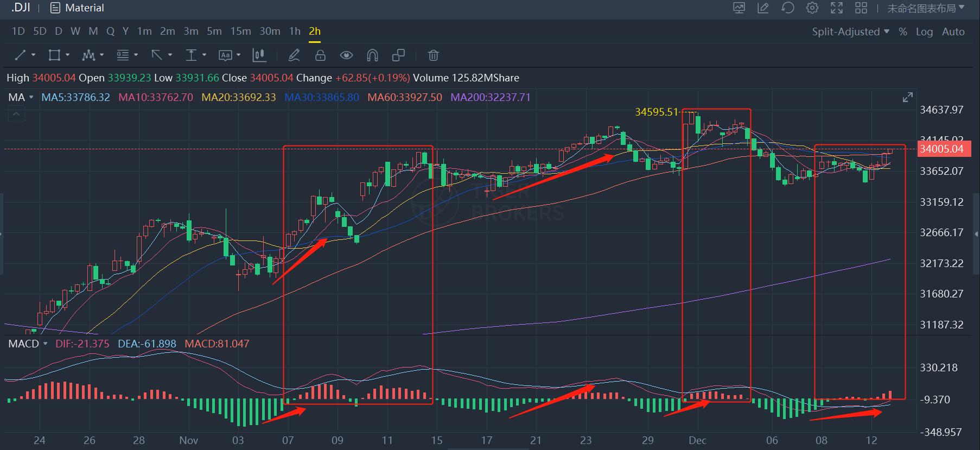
Task: Click the MACD:81.047 value label
Action: [x=217, y=344]
